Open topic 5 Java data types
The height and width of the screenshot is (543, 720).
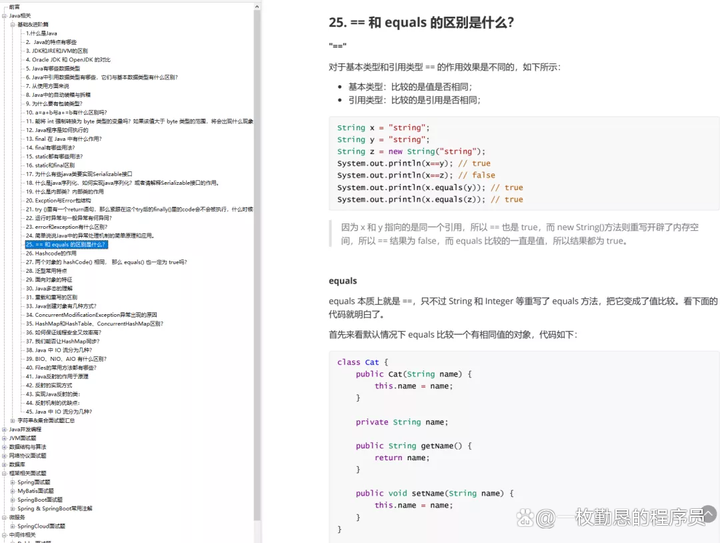53,68
